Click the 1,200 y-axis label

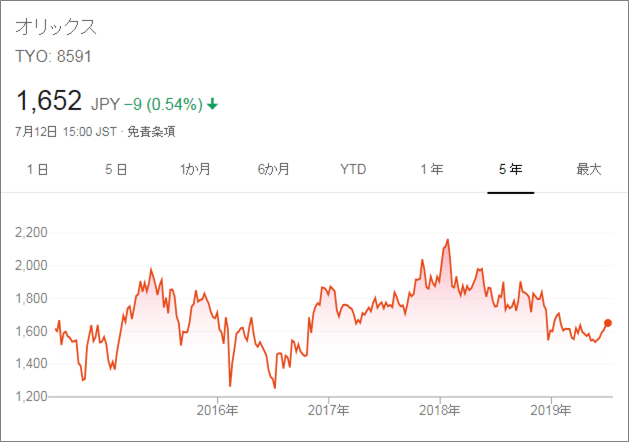click(31, 397)
